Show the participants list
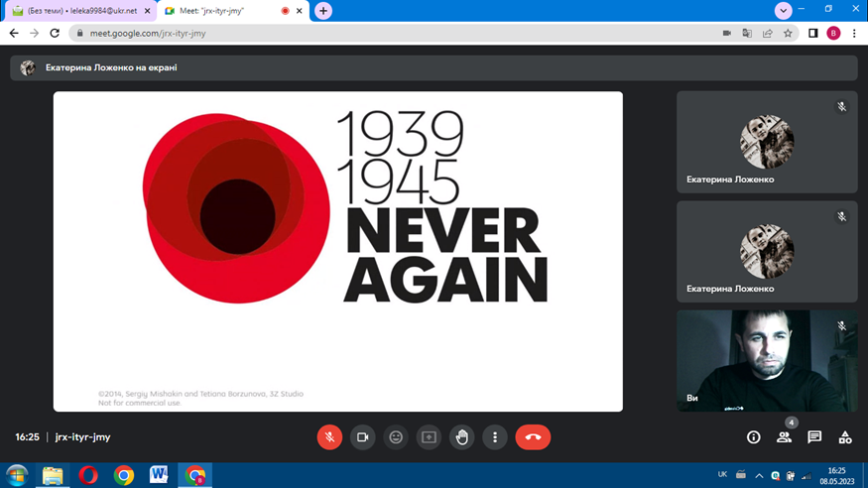 click(x=784, y=436)
